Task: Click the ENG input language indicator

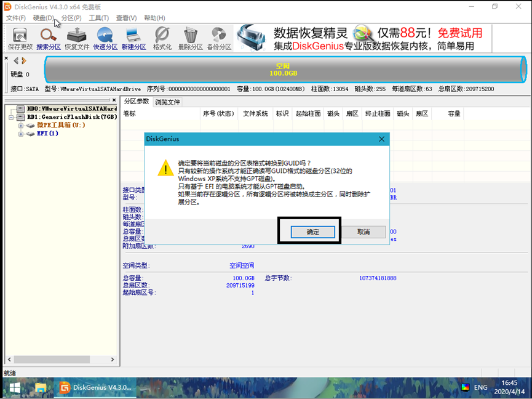Action: click(x=480, y=387)
